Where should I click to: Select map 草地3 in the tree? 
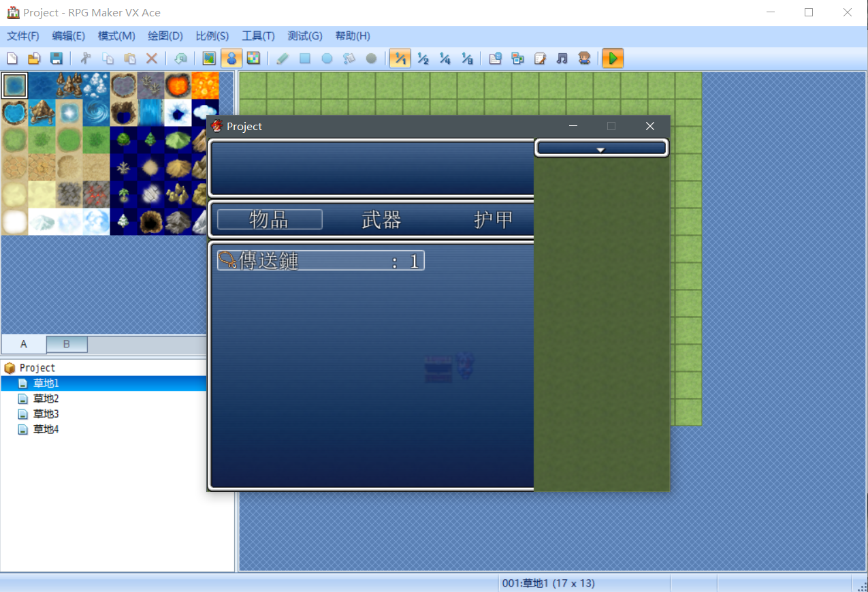click(46, 414)
